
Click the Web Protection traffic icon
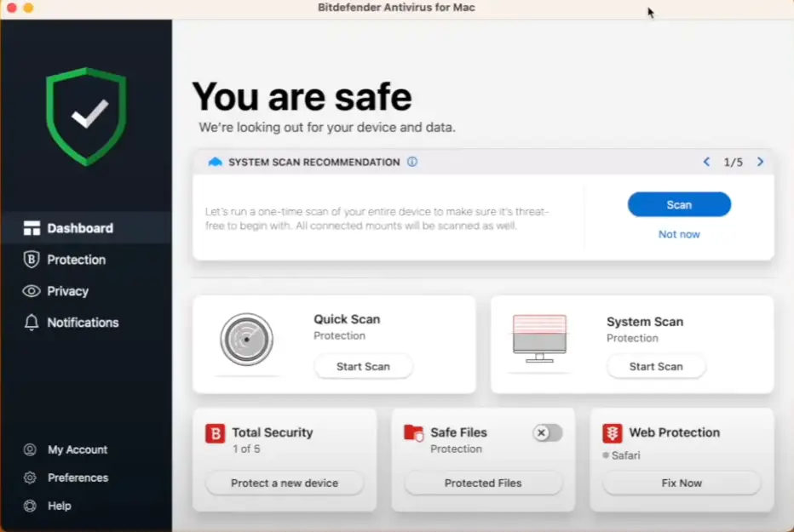click(x=612, y=433)
